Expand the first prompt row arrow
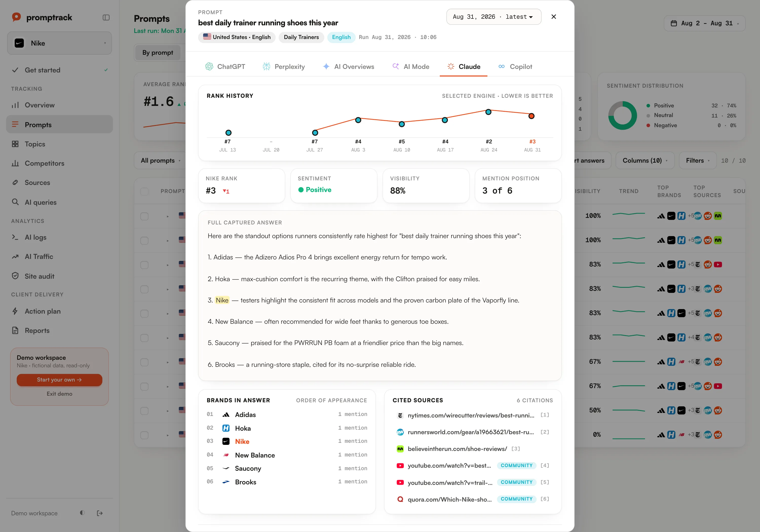Screen dimensions: 760x532 tap(168, 217)
